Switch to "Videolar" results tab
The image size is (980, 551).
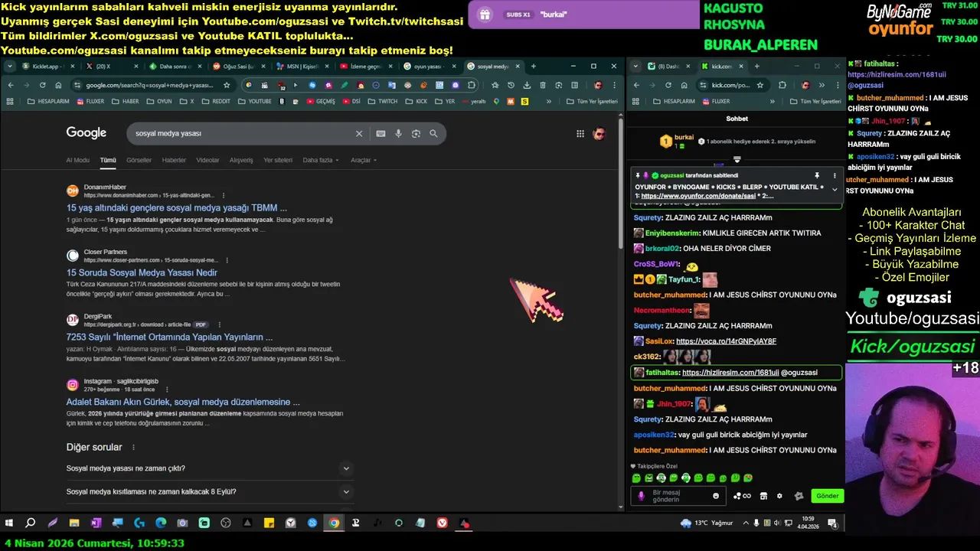[x=207, y=160]
